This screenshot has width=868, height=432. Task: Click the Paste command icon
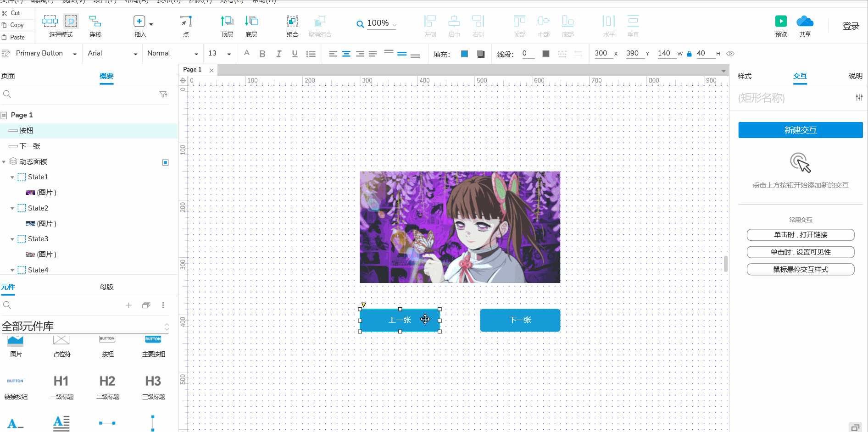[x=4, y=37]
